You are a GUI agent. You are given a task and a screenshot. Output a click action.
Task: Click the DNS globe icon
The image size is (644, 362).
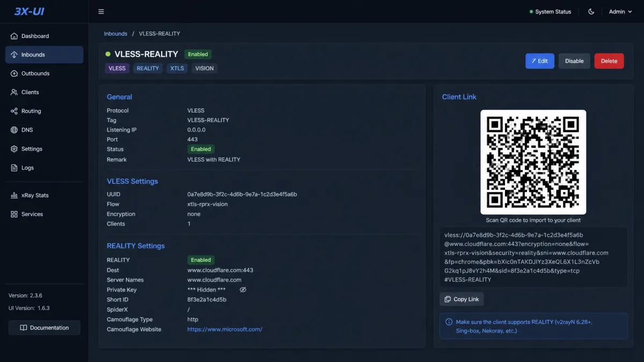coord(14,130)
